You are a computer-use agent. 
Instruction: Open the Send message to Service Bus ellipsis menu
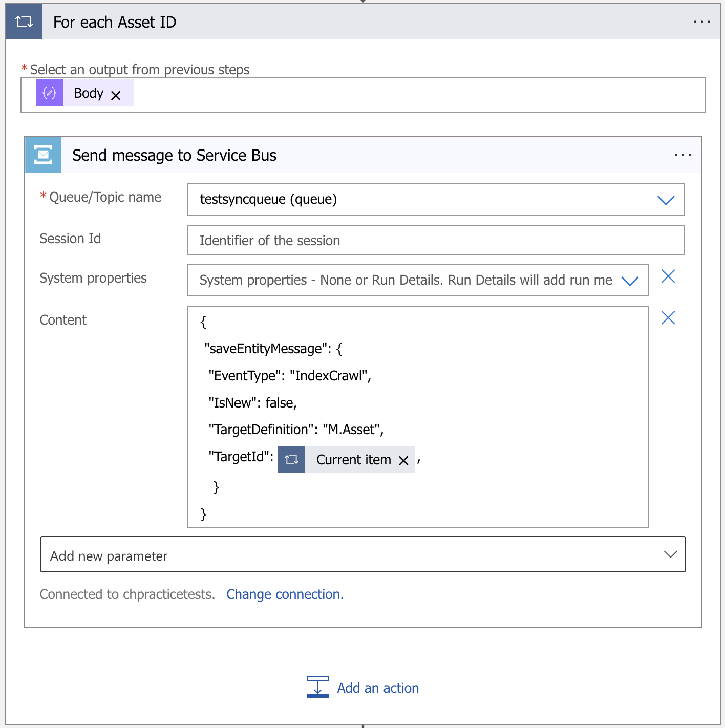683,154
